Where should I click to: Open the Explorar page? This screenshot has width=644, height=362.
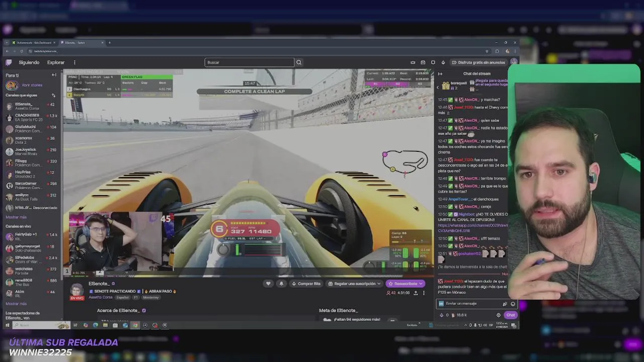click(56, 62)
